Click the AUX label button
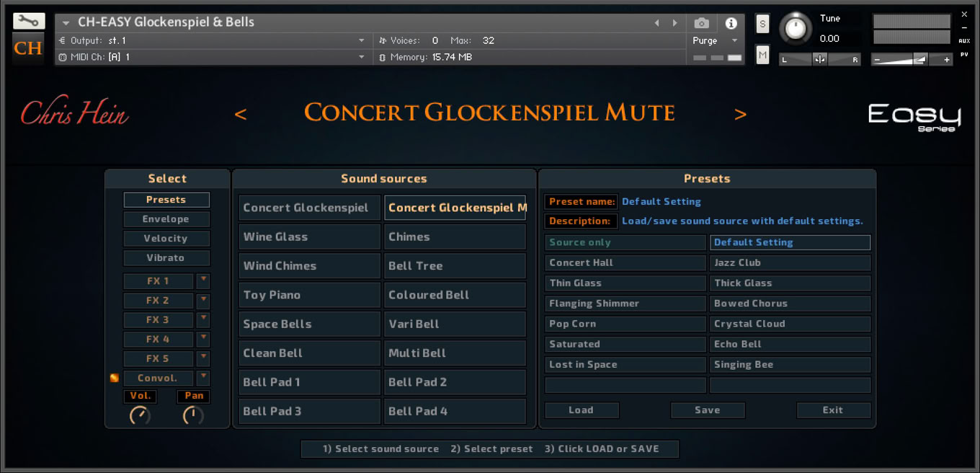The width and height of the screenshot is (980, 473). pos(964,41)
